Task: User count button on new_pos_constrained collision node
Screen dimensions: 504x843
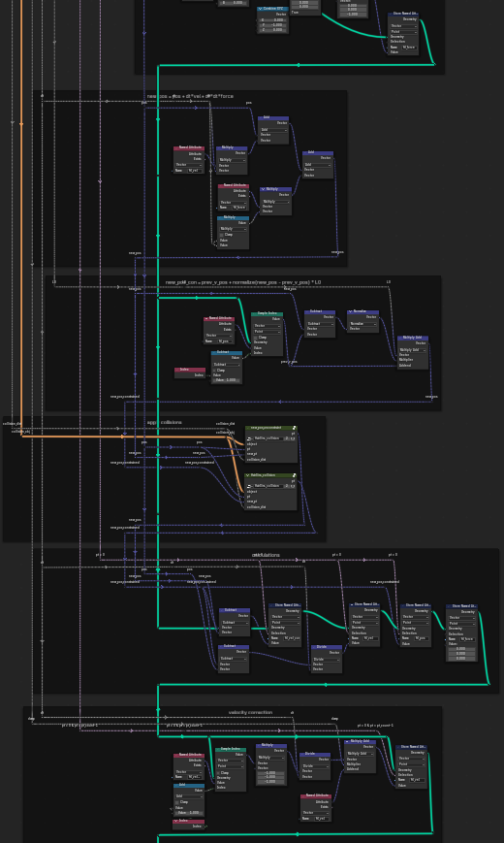Action: tap(288, 438)
